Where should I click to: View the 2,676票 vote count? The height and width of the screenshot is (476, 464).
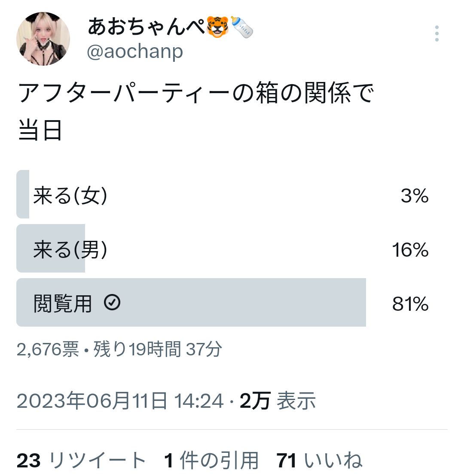pyautogui.click(x=48, y=349)
